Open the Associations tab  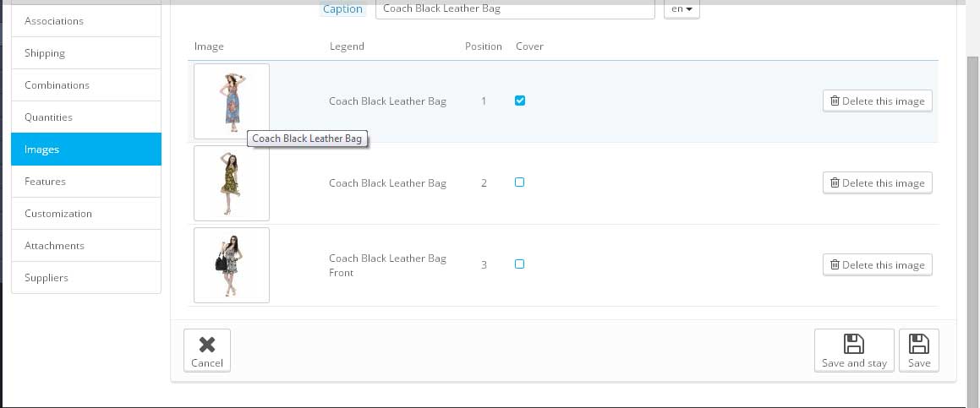point(86,20)
